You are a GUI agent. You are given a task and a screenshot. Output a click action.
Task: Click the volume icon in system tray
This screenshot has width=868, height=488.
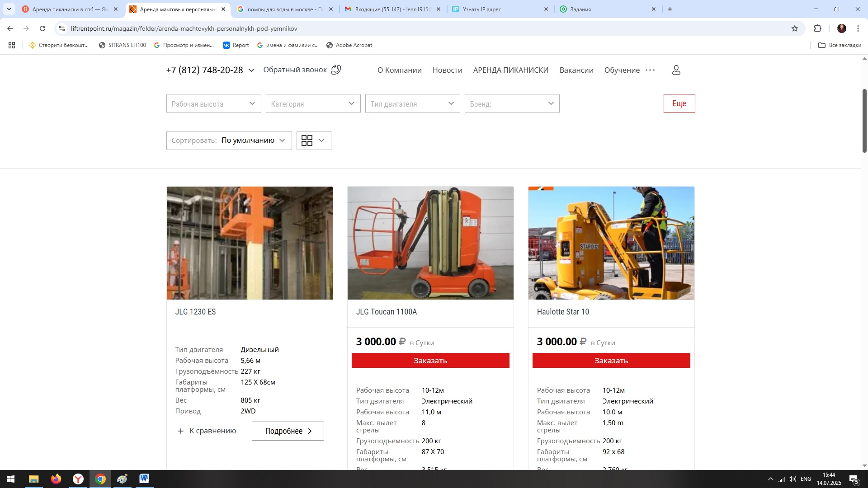coord(793,479)
